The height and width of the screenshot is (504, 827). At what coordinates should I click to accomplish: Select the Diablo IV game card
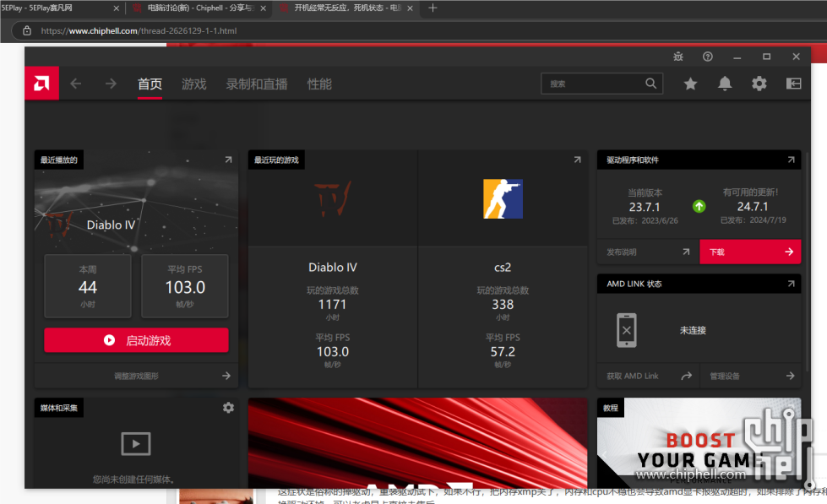click(333, 268)
